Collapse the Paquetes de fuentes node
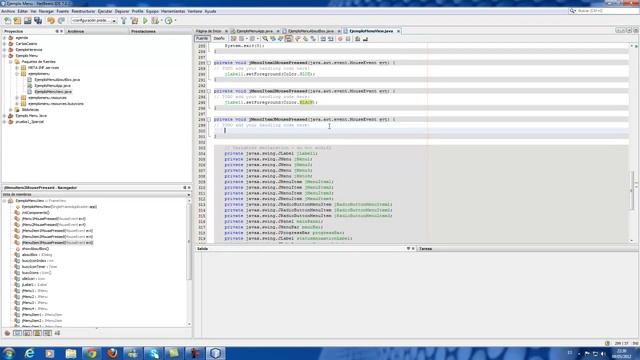The width and height of the screenshot is (640, 360). tap(11, 62)
